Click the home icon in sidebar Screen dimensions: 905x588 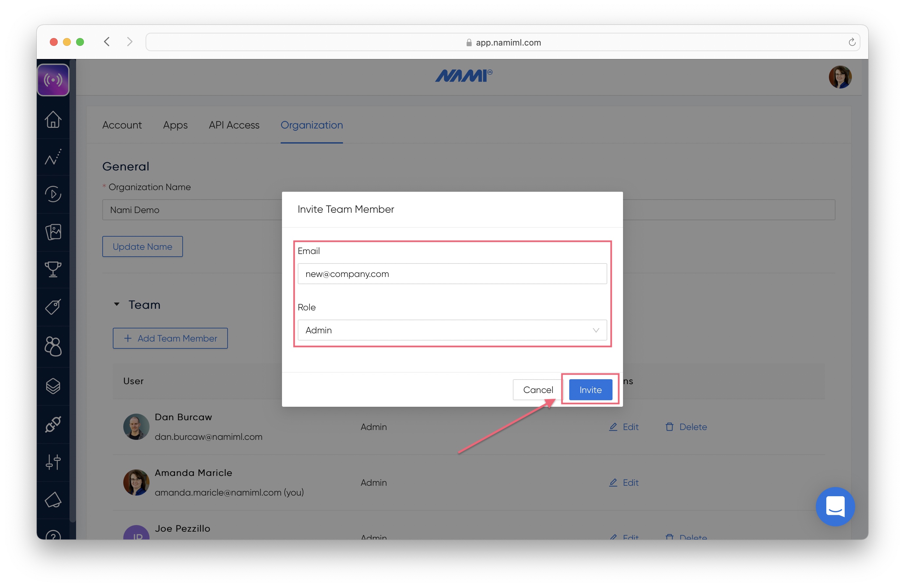[53, 119]
